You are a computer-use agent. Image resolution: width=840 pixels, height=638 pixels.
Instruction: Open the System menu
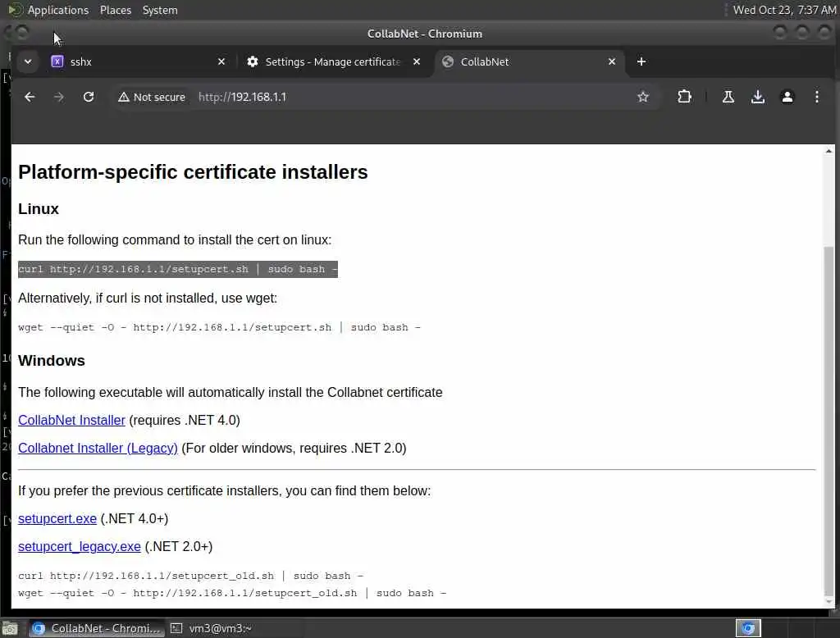coord(160,10)
